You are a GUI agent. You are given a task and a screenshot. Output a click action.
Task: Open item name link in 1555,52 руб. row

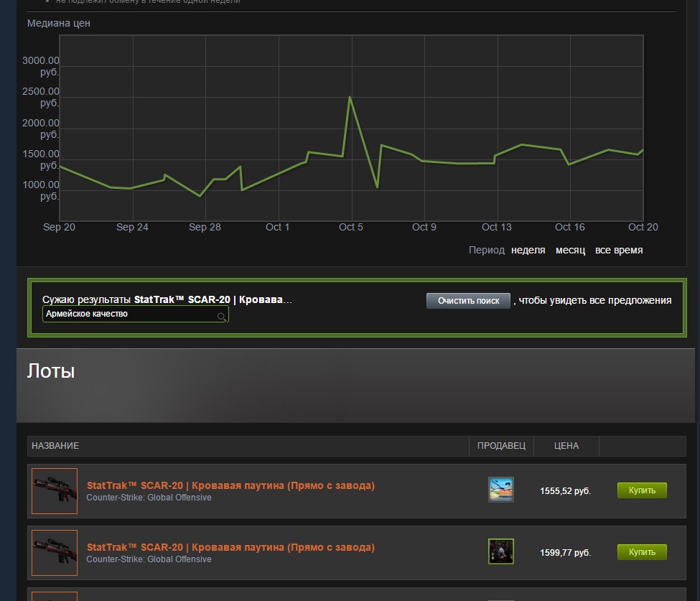pos(230,485)
